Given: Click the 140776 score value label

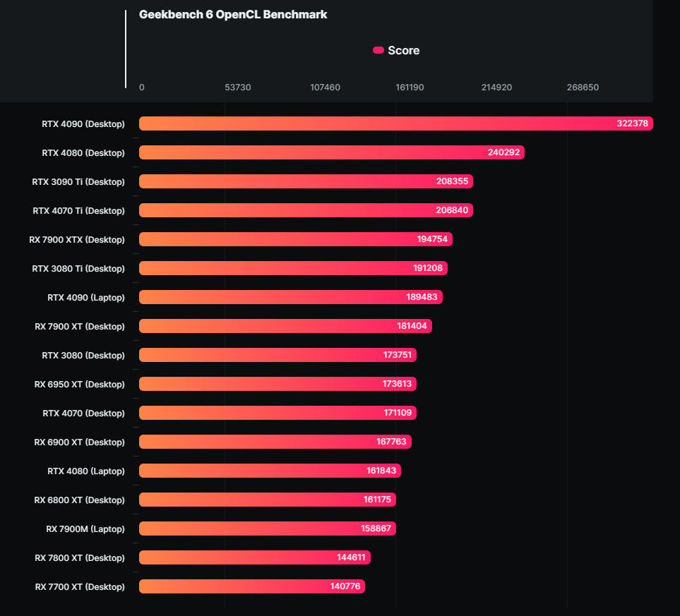Looking at the screenshot, I should [x=347, y=586].
